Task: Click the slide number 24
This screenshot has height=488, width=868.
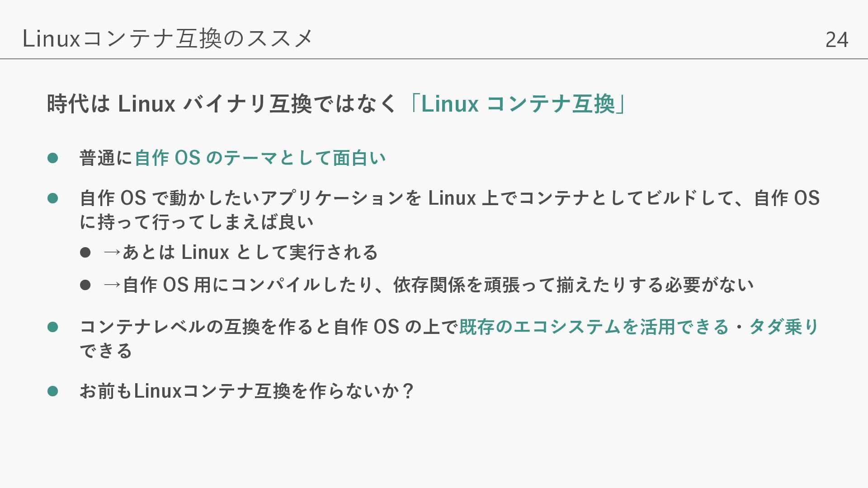Action: pyautogui.click(x=837, y=40)
